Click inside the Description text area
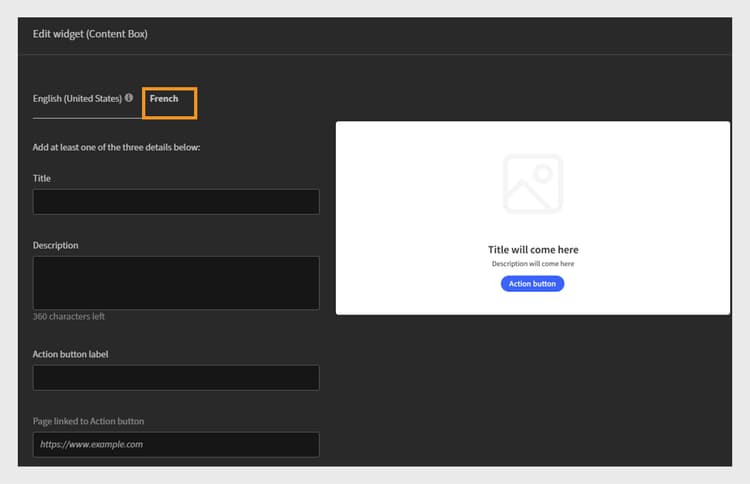The height and width of the screenshot is (484, 750). pos(176,283)
